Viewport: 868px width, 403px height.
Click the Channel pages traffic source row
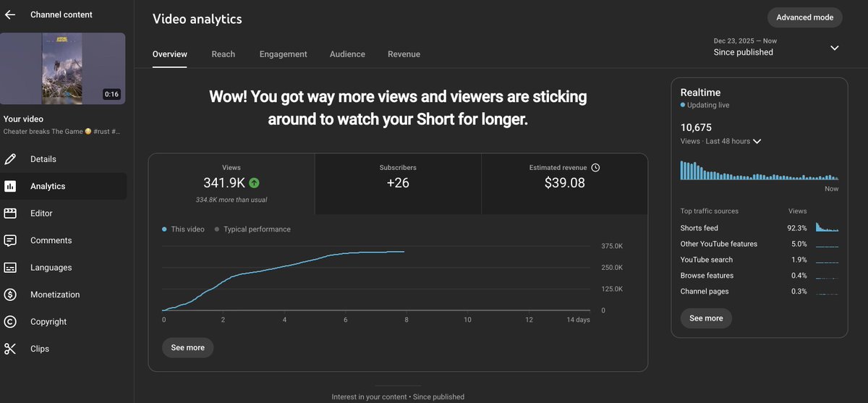(x=759, y=292)
